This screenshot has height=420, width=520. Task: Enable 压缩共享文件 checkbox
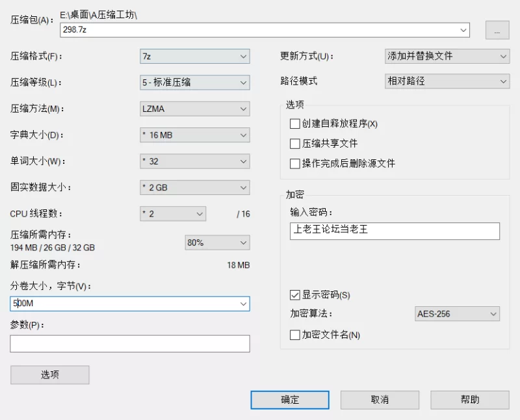click(295, 144)
